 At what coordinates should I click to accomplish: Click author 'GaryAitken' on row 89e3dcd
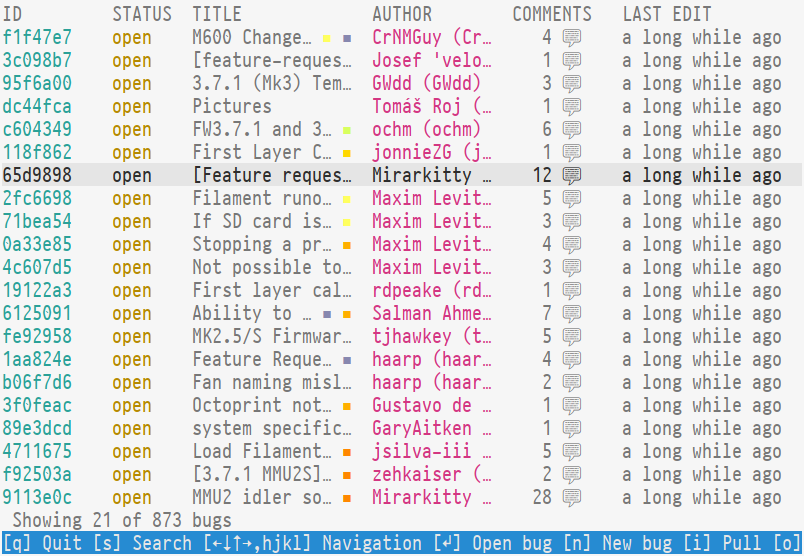[422, 429]
